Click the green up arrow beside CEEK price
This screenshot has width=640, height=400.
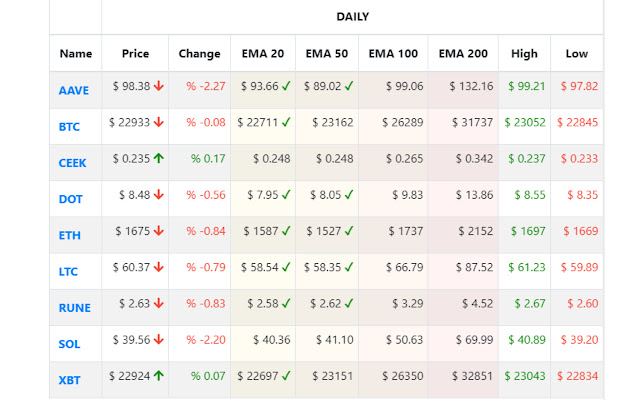158,159
